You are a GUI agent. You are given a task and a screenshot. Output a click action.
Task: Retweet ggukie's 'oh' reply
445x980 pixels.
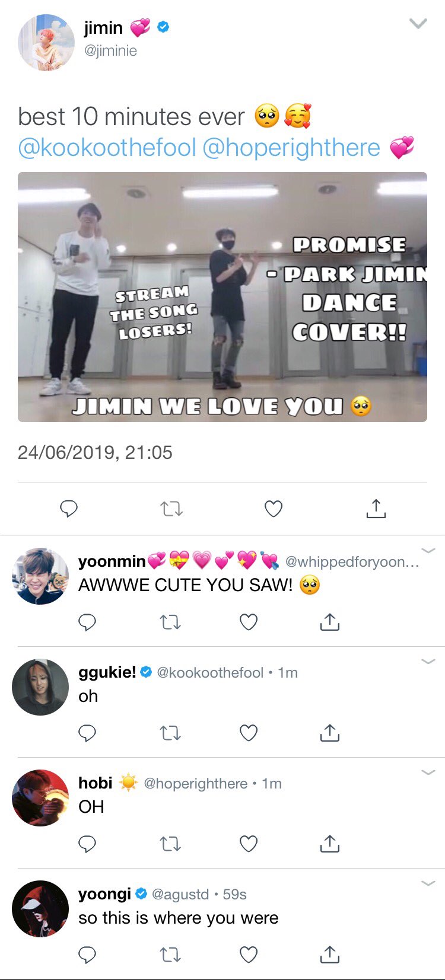pos(171,733)
